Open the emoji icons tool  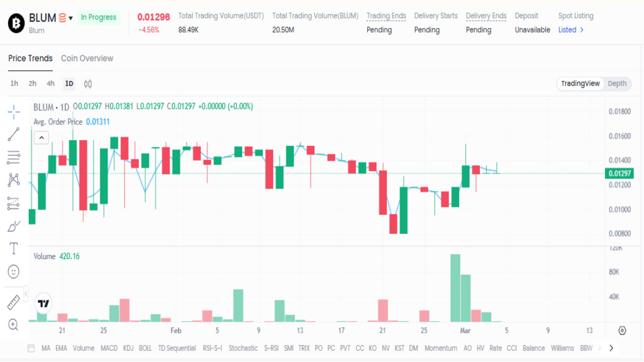tap(14, 271)
